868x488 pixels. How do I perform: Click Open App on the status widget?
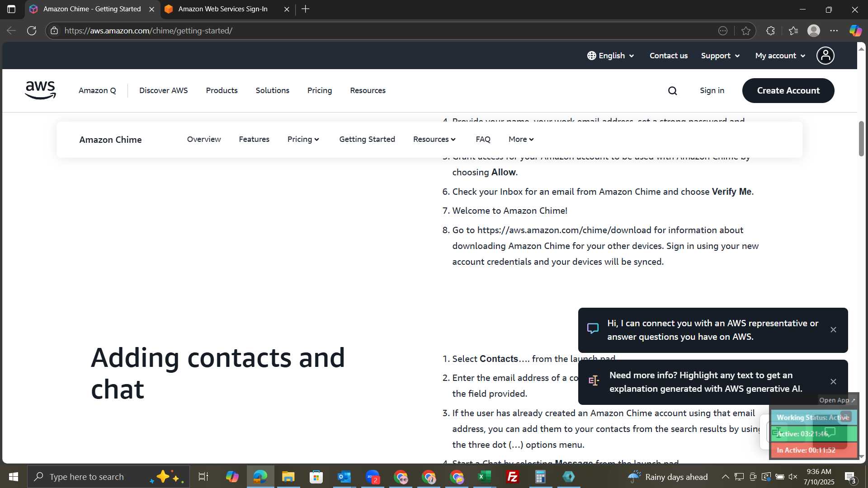pyautogui.click(x=837, y=400)
